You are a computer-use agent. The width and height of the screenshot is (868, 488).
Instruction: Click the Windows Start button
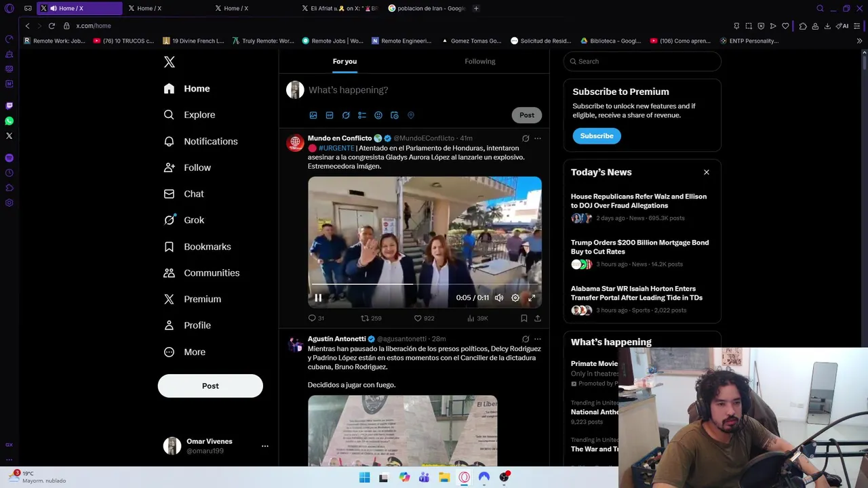pos(364,477)
